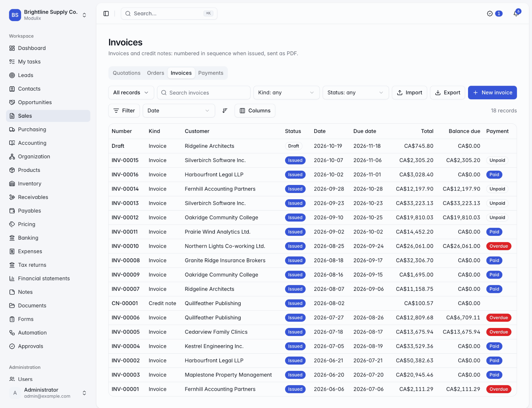Go to Tax returns
This screenshot has width=532, height=408.
pyautogui.click(x=48, y=265)
